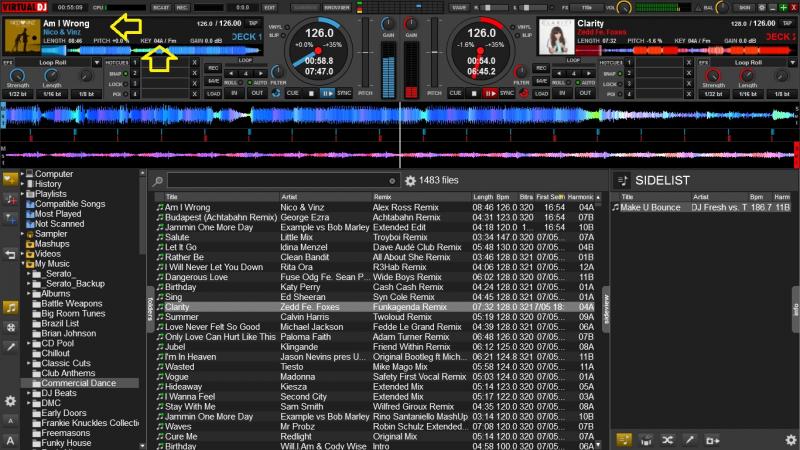The height and width of the screenshot is (450, 800).
Task: Open Deck 2 Loop Roll effect dropdown
Action: pos(792,62)
